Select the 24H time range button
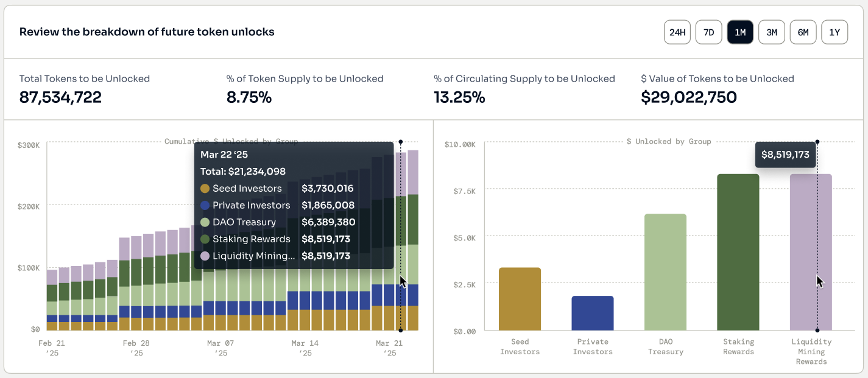Screen dimensions: 868x378 tap(677, 32)
